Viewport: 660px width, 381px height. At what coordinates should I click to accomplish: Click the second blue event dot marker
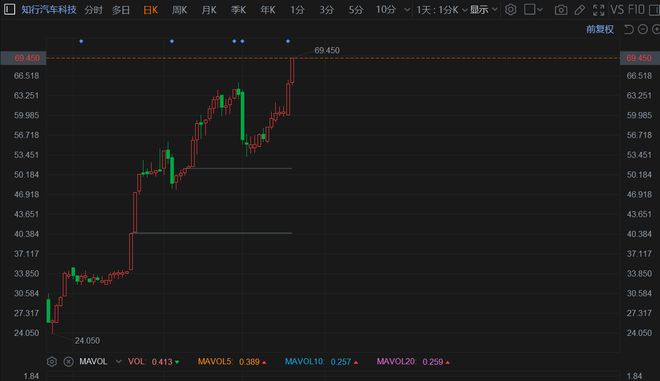[x=172, y=41]
